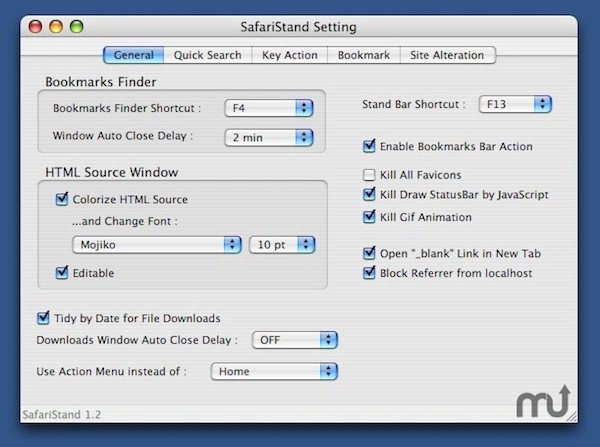600x447 pixels.
Task: Select the Key Action tab
Action: pos(290,55)
